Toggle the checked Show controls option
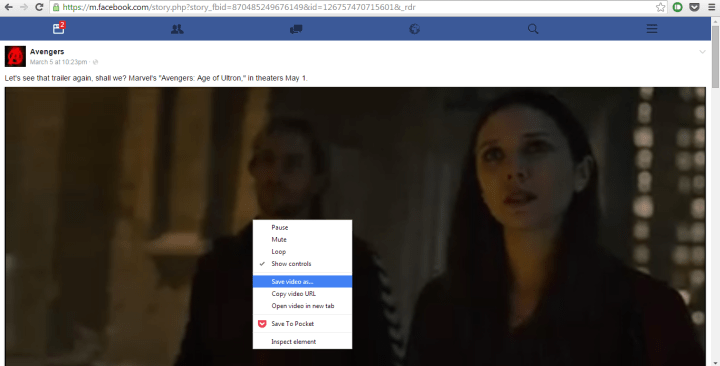 pyautogui.click(x=303, y=264)
